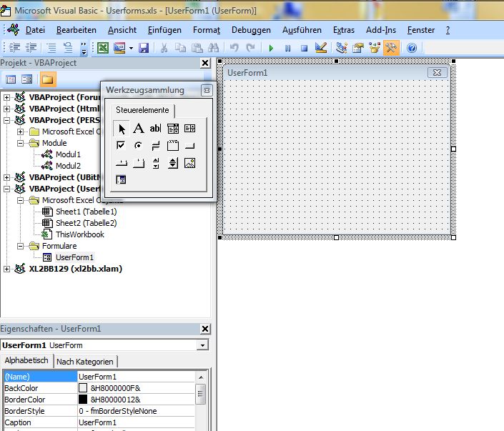Save the Userforms.xls file

(144, 48)
